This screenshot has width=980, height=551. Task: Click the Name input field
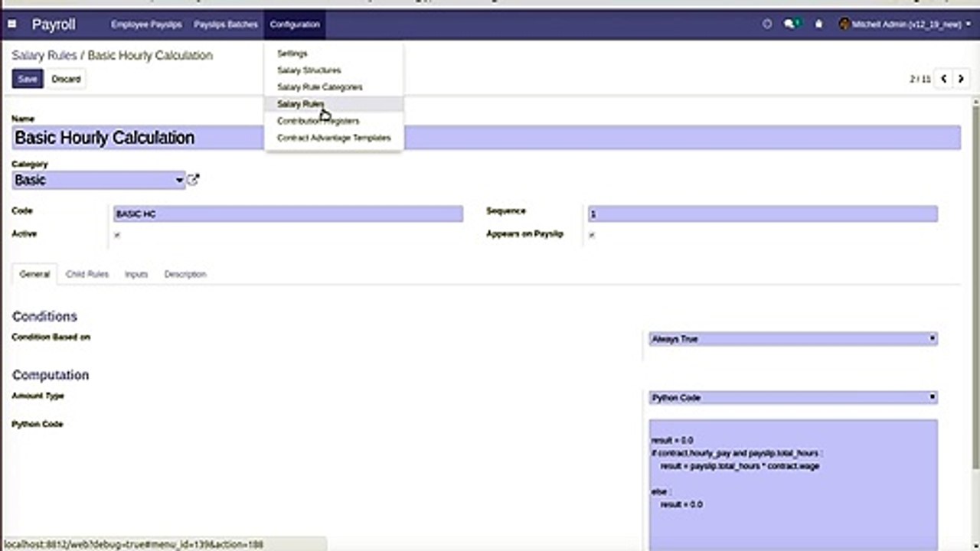pos(486,138)
